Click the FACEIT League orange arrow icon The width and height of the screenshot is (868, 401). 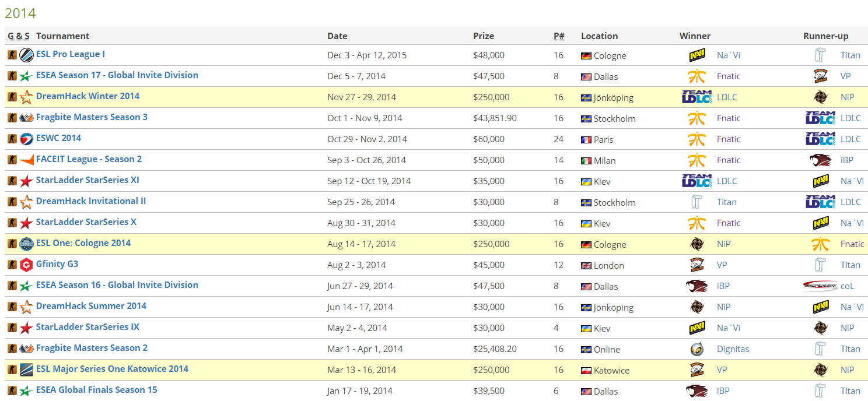coord(26,160)
